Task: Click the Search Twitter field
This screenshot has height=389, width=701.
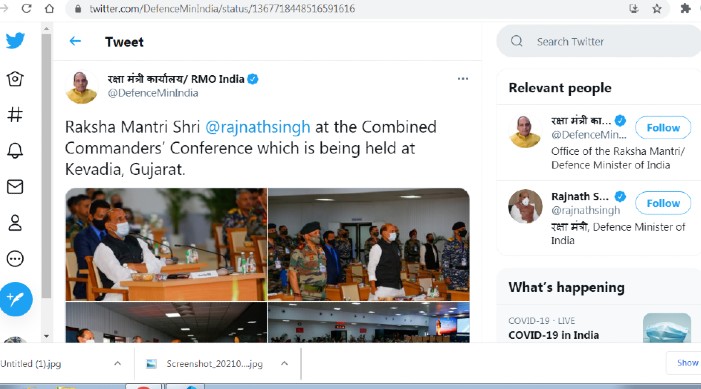Action: click(x=599, y=41)
